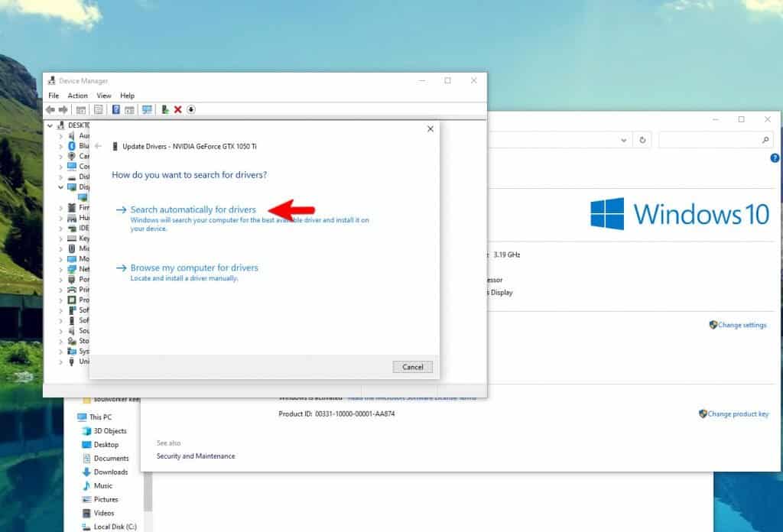Expand the IDE controllers category chevron
Screen dimensions: 783x532
[60, 228]
